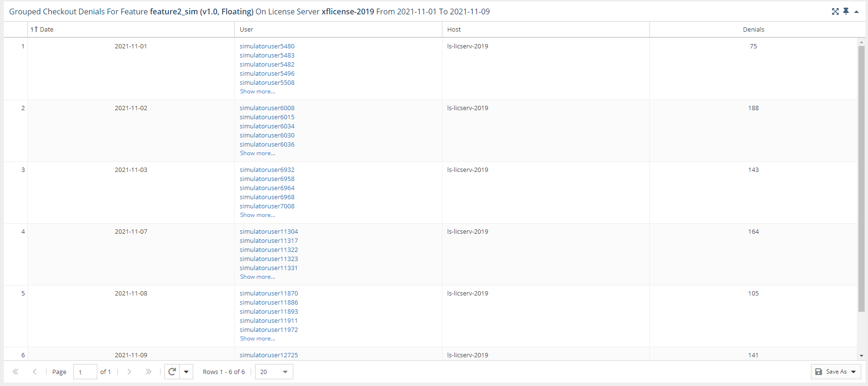Pin the denials panel
Screen dimensions: 868x386
coord(846,11)
